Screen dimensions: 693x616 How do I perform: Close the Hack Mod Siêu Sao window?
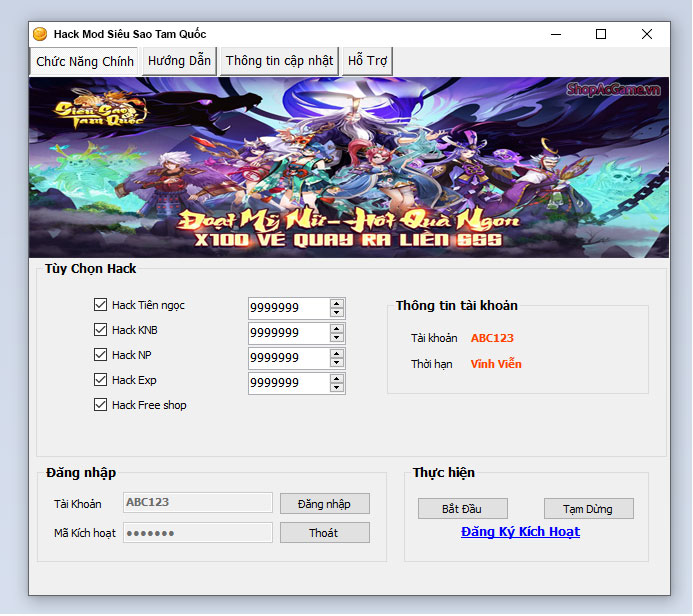pos(647,34)
